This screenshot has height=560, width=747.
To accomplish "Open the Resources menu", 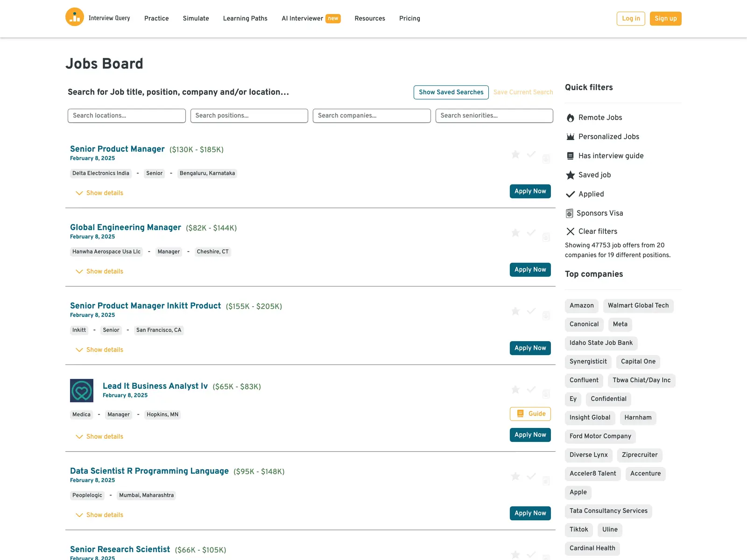I will coord(370,19).
